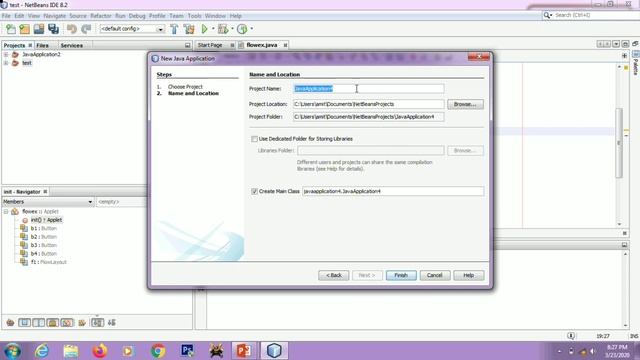The width and height of the screenshot is (640, 360).
Task: Close the Projects tab
Action: (x=30, y=45)
